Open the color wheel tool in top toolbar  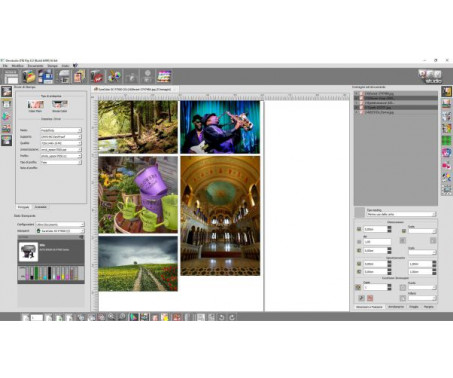point(114,77)
